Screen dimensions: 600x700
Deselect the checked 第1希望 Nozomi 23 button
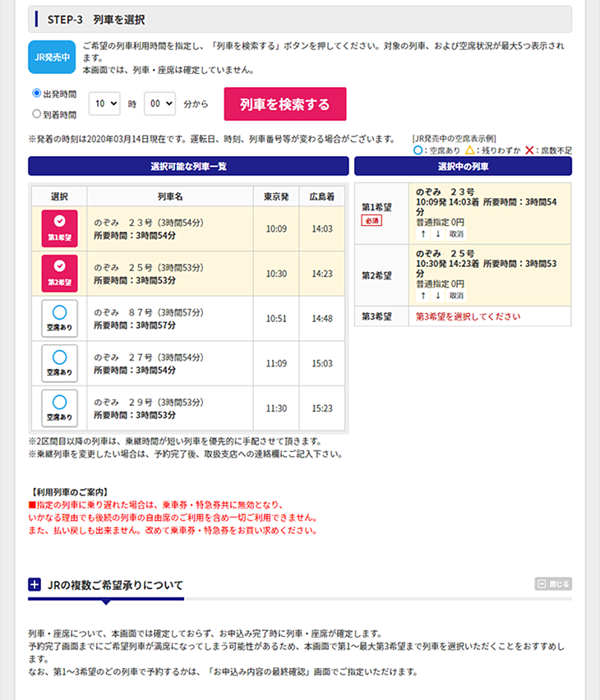(59, 228)
